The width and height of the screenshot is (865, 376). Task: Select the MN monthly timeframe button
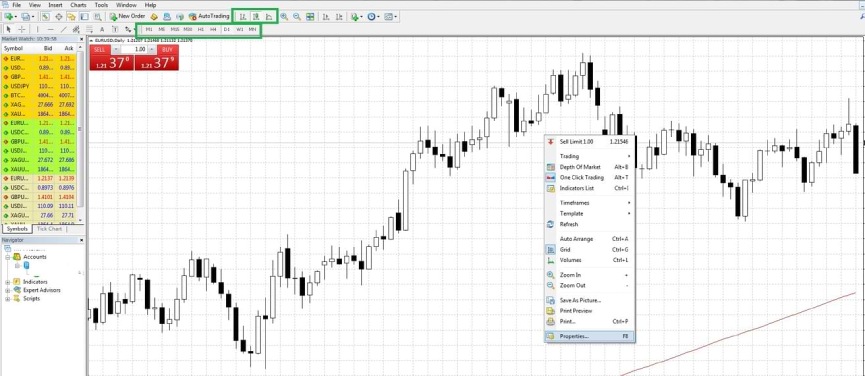tap(252, 29)
